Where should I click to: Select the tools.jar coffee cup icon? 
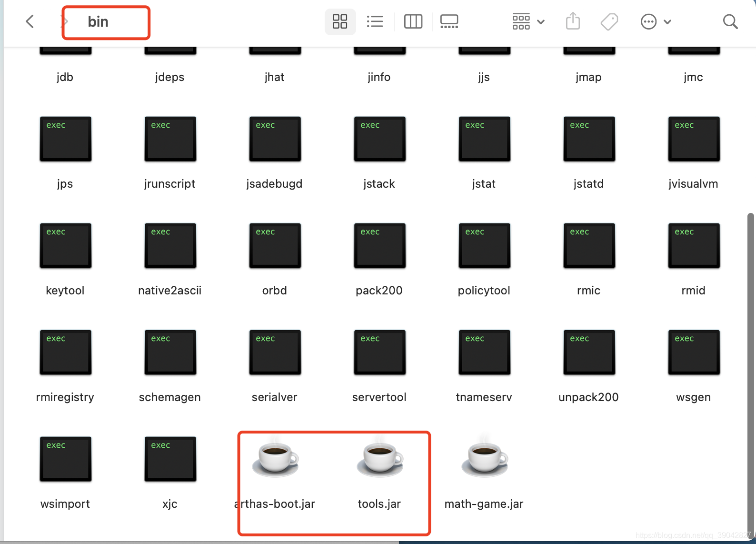coord(380,457)
